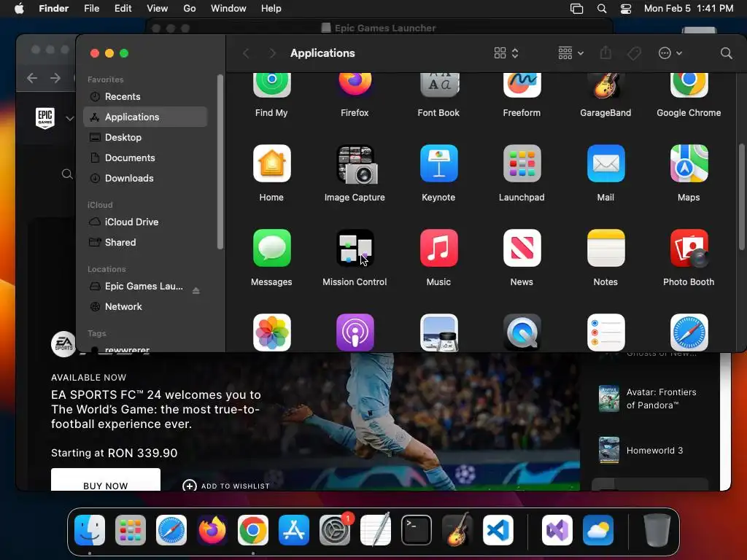Open the group-by options dropdown
This screenshot has width=747, height=560.
570,52
